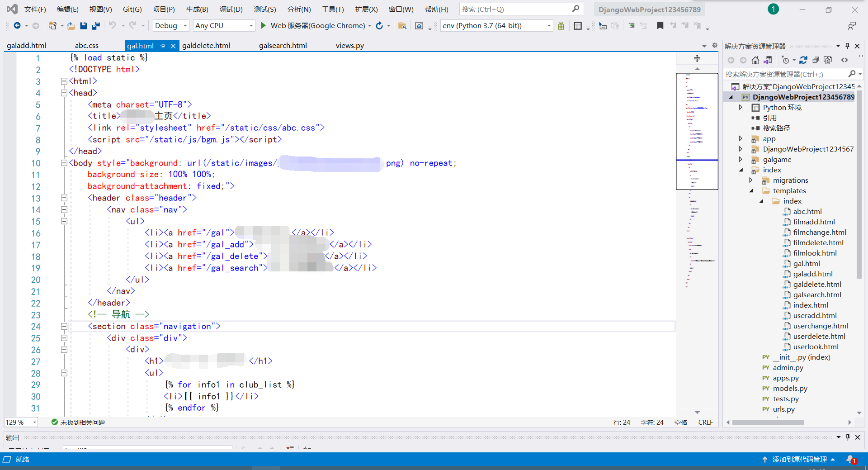This screenshot has width=868, height=470.
Task: Open the Python environment dropdown
Action: pyautogui.click(x=496, y=26)
